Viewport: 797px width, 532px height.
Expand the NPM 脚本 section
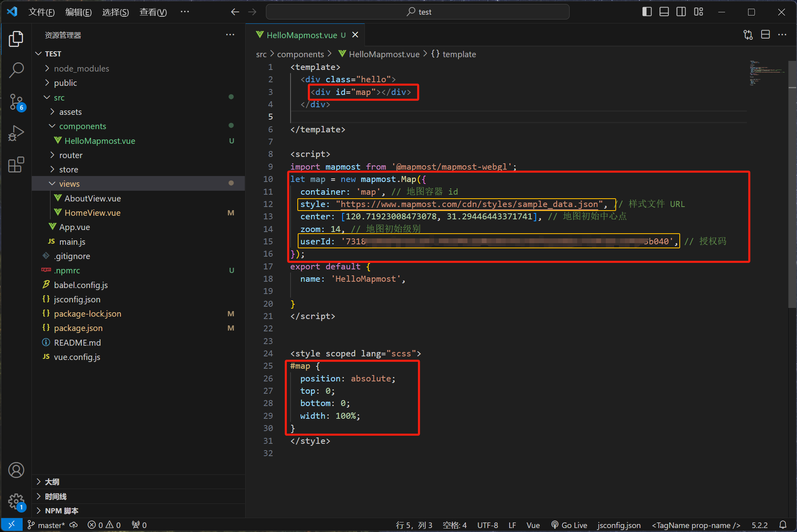click(x=138, y=511)
